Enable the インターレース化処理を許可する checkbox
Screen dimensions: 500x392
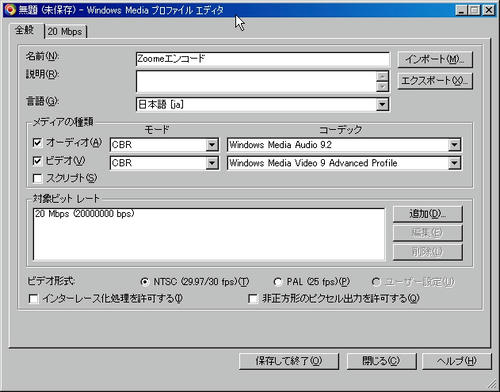coord(33,299)
